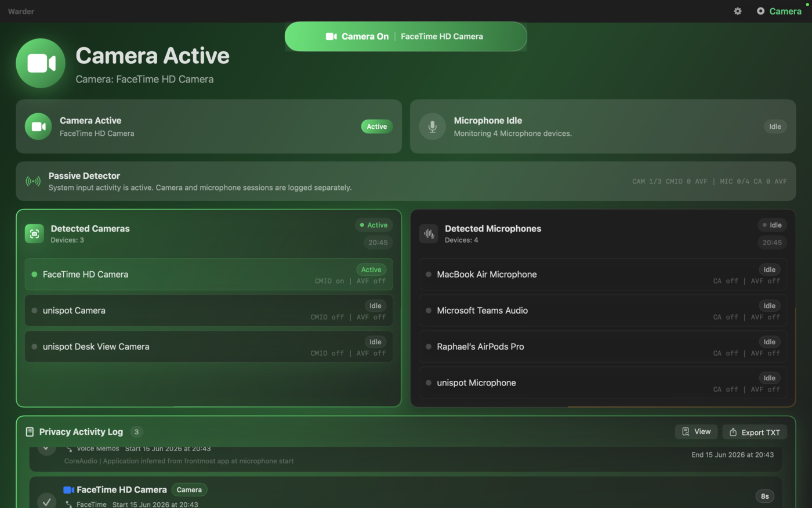Click Idle badge on unispot Camera row
The height and width of the screenshot is (508, 812).
coord(375,306)
